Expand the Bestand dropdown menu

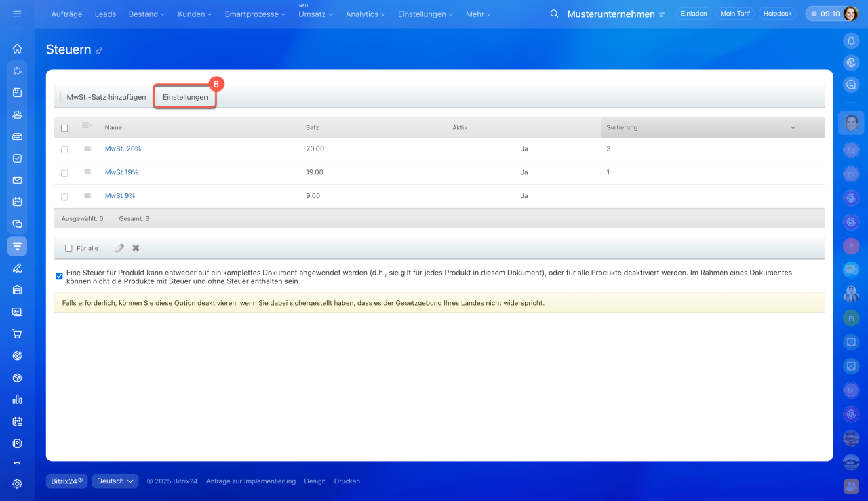coord(145,14)
